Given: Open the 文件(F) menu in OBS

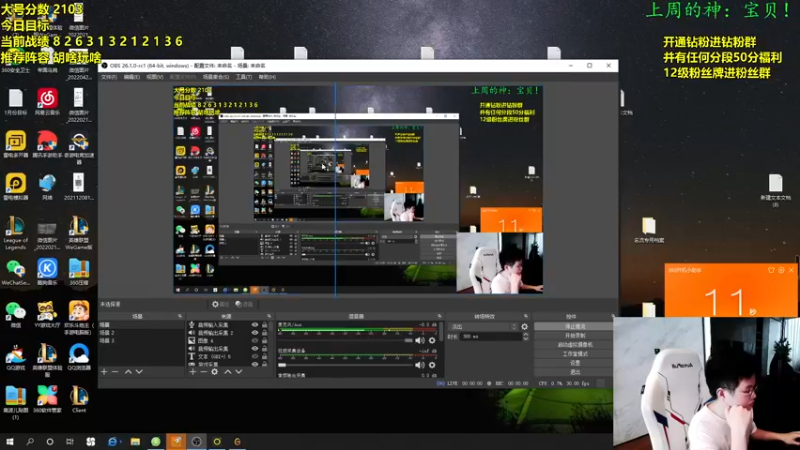Looking at the screenshot, I should (109, 77).
